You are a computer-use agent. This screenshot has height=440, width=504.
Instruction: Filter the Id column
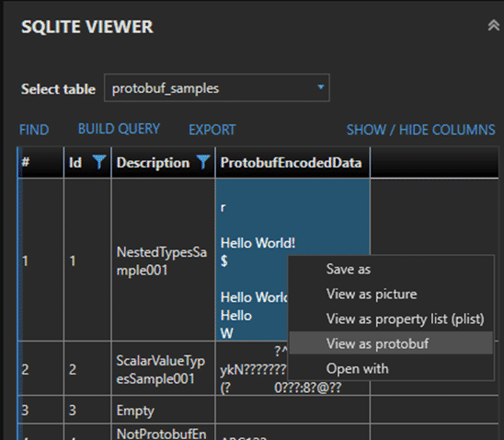99,161
